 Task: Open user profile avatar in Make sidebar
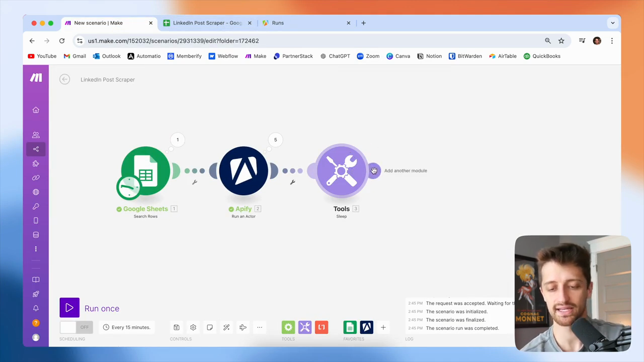[36, 337]
